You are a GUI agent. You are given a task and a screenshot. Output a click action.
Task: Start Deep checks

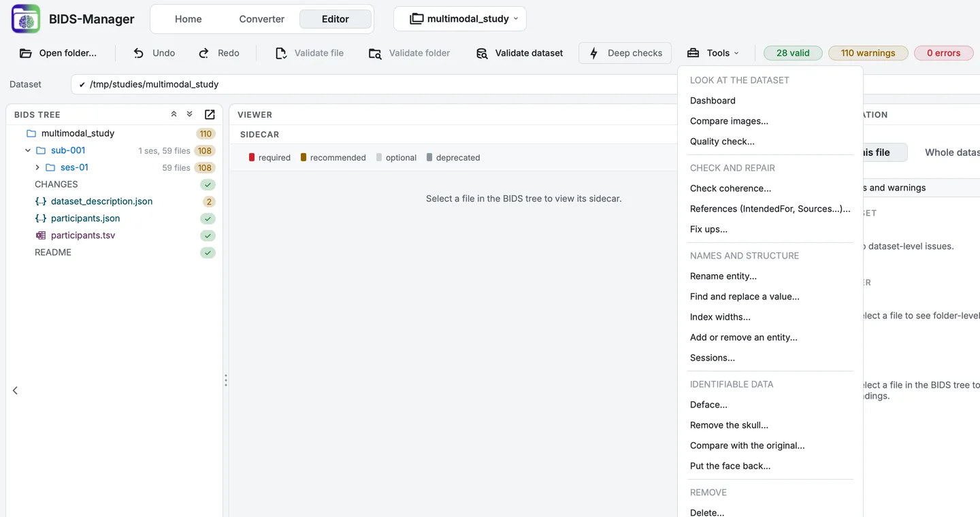625,53
